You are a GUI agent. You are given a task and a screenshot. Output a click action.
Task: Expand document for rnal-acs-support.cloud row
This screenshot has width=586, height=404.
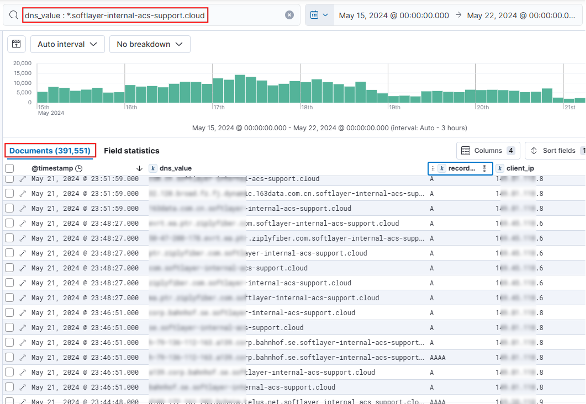tap(23, 388)
